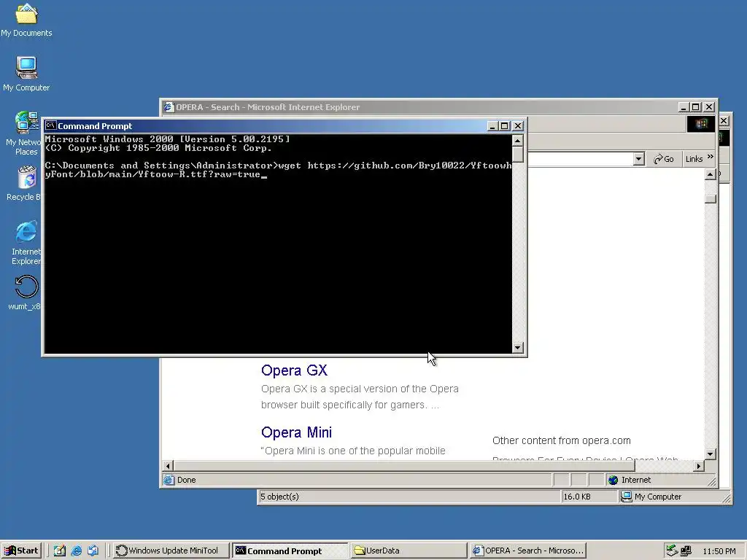Image resolution: width=747 pixels, height=560 pixels.
Task: Click the 5 object(s) status bar text
Action: (x=279, y=497)
